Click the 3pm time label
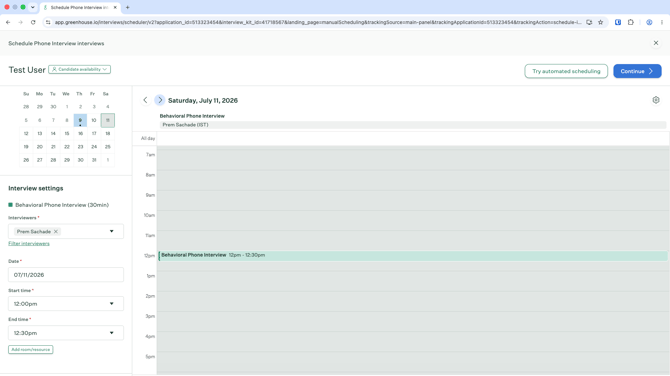The height and width of the screenshot is (376, 670). coord(150,316)
